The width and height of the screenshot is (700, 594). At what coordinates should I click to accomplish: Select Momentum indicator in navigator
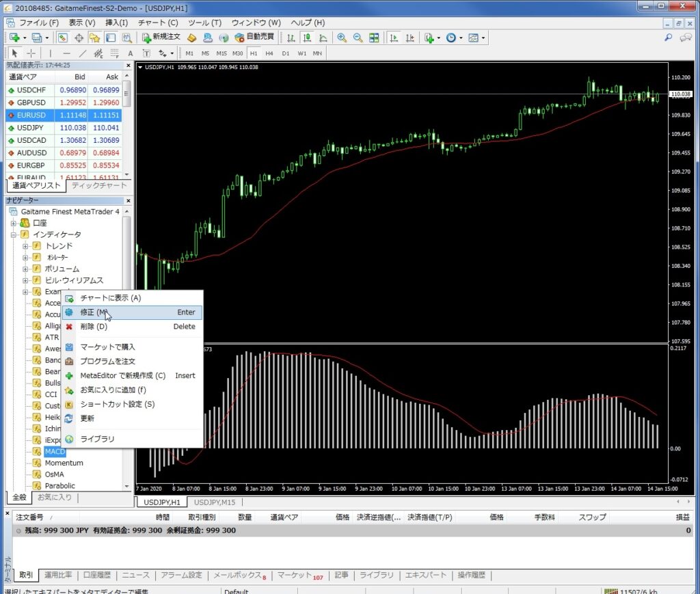(x=64, y=463)
